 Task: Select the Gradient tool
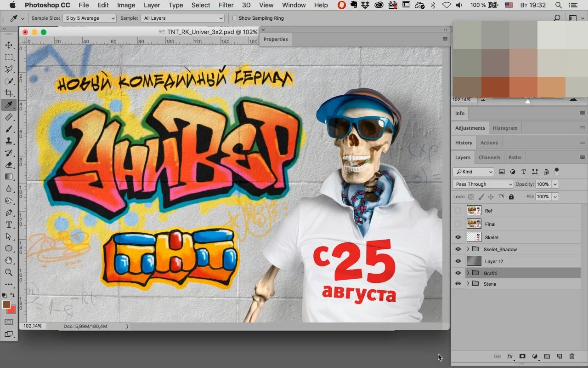(9, 177)
